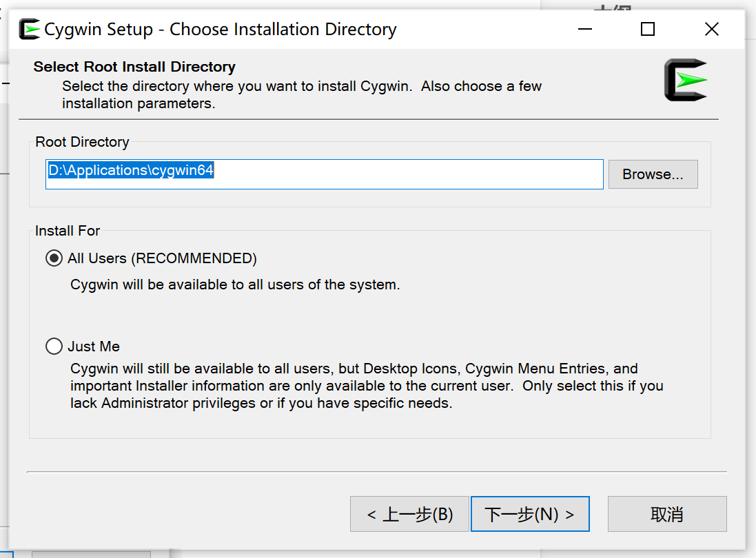Click the "available to all users" description text
This screenshot has width=756, height=558.
tap(235, 285)
